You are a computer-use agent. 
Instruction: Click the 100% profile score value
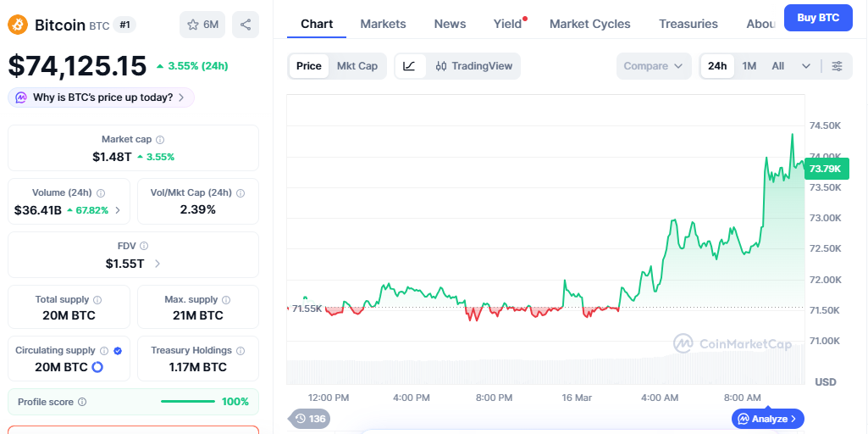(235, 402)
